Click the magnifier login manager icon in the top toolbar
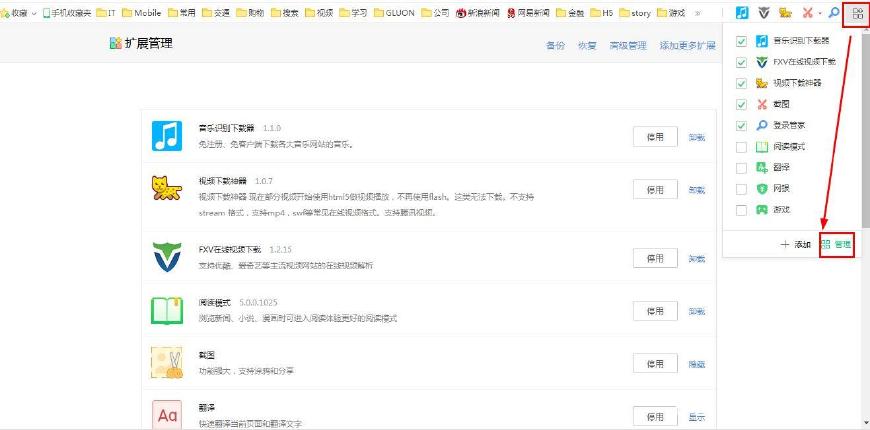This screenshot has height=430, width=870. pos(833,12)
